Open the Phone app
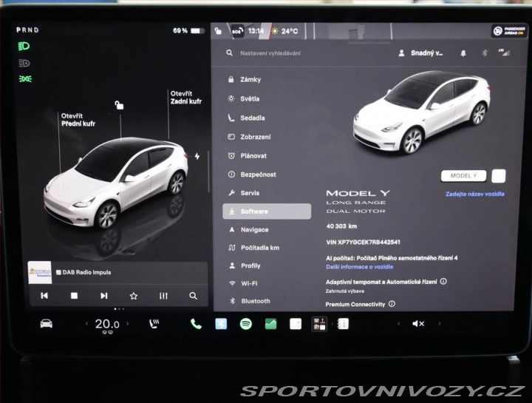Screen dimensions: 532x403 [x=196, y=324]
